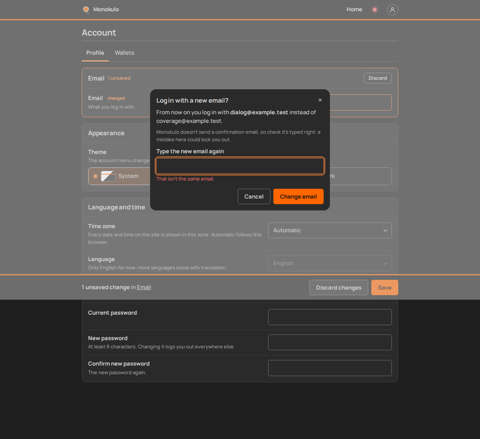Click the pink dot icon beside Home
This screenshot has width=480, height=439.
375,10
